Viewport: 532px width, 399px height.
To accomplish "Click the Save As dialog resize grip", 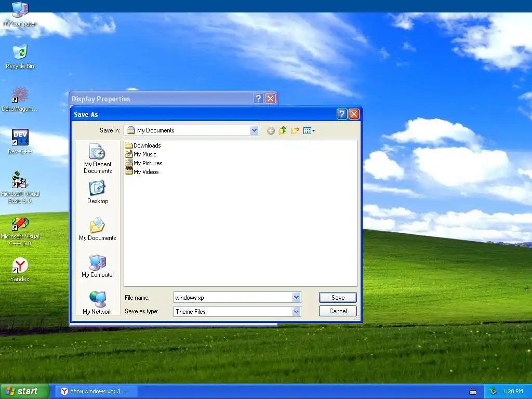I will [357, 317].
